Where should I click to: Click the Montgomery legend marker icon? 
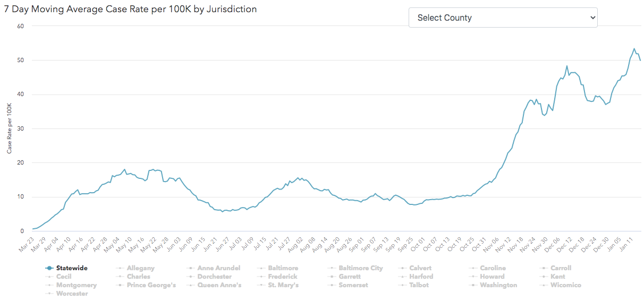click(49, 285)
